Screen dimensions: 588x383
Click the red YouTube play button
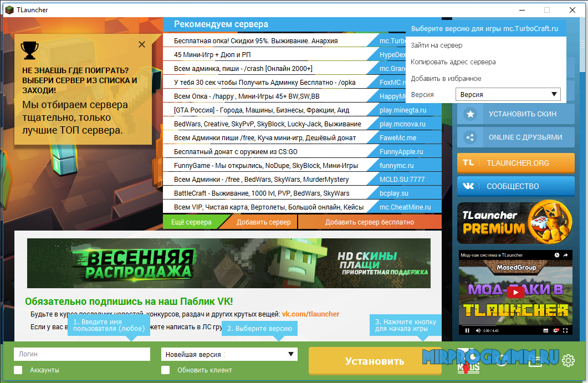point(515,292)
